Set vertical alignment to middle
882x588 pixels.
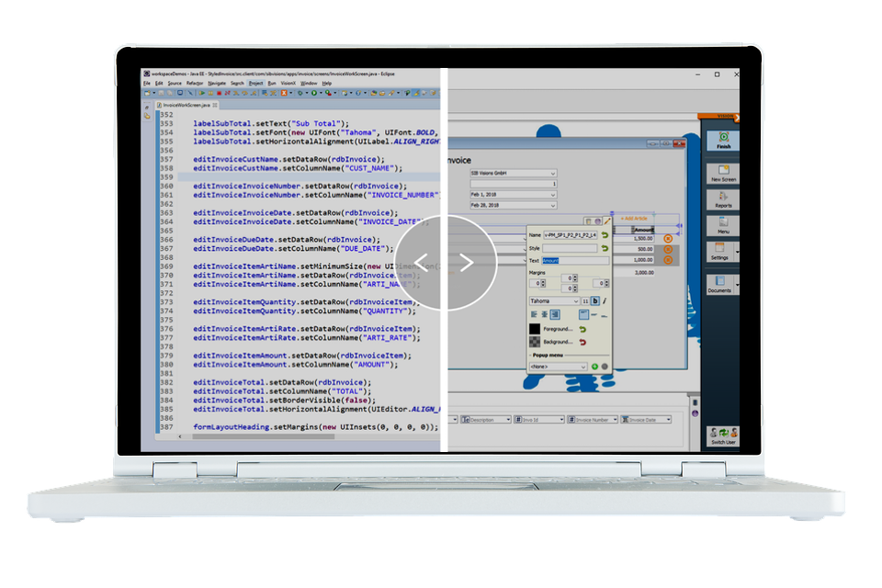coord(594,314)
